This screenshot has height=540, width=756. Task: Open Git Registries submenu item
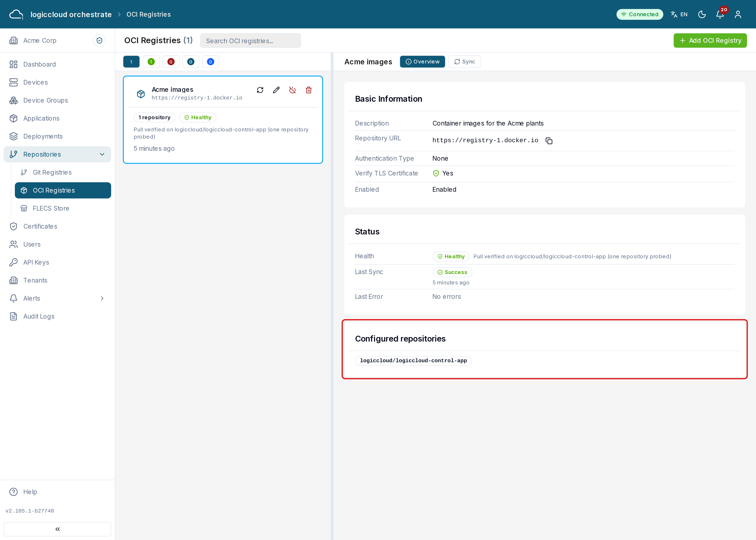pos(63,172)
